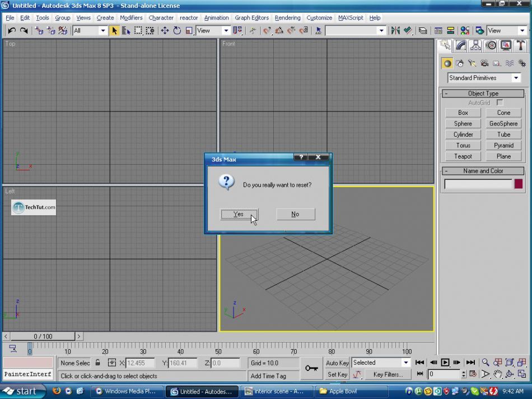
Task: Click the object name input field
Action: coord(478,184)
